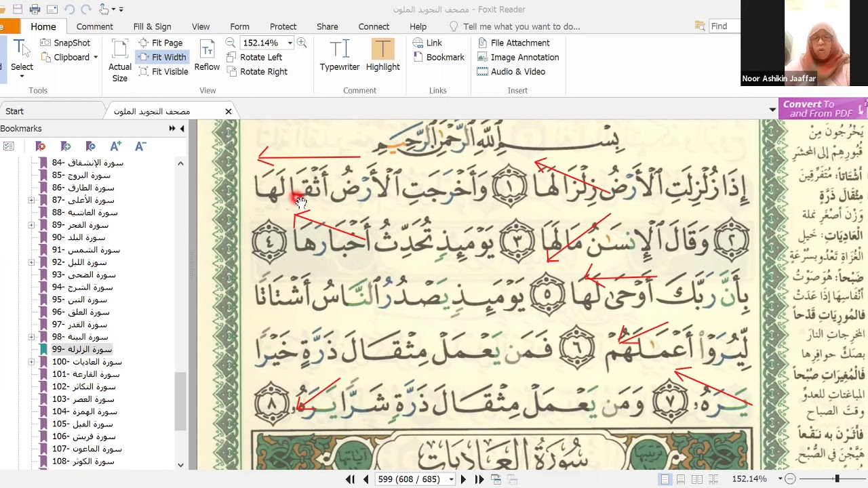Toggle Fit Visible view mode

pyautogui.click(x=163, y=71)
